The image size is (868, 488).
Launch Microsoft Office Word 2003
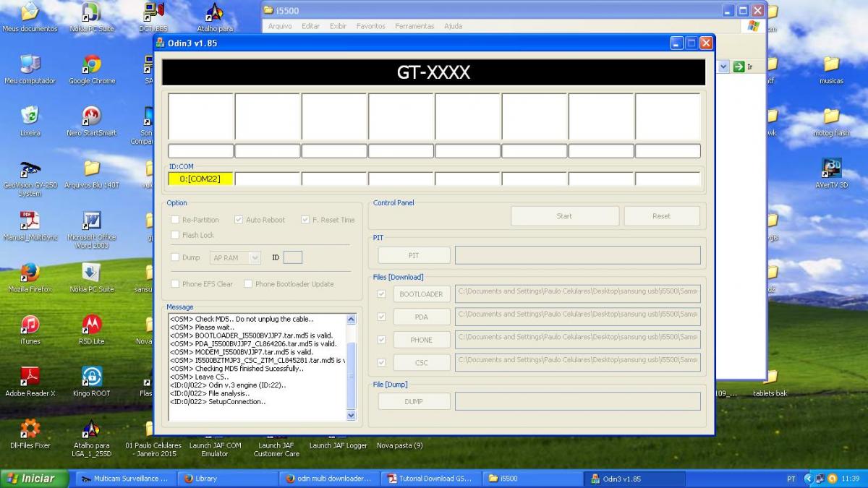pyautogui.click(x=92, y=230)
